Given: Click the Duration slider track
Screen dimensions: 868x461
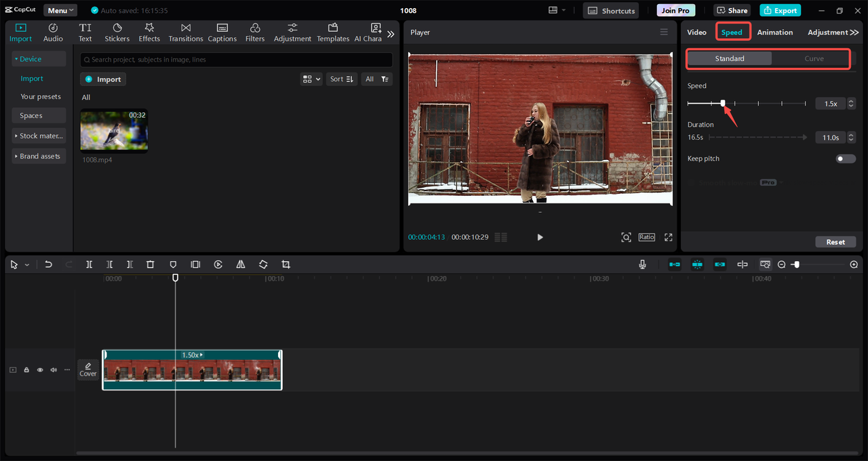Looking at the screenshot, I should 757,137.
